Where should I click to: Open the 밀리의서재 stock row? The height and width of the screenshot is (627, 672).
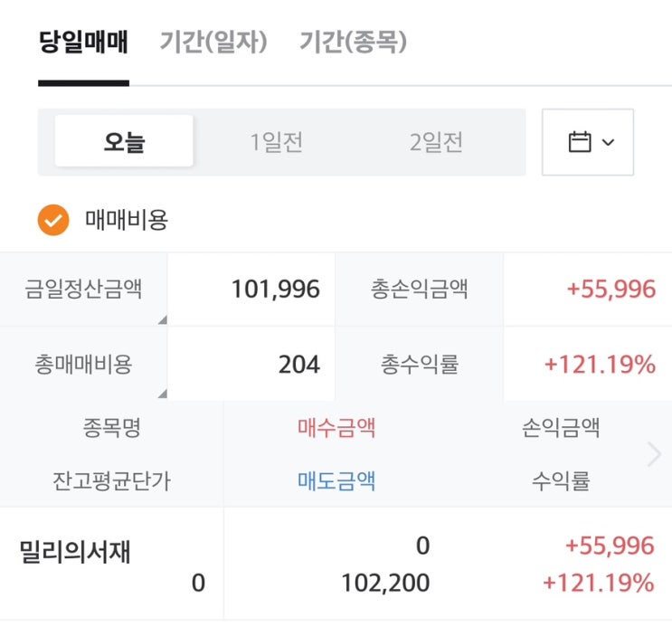[75, 552]
